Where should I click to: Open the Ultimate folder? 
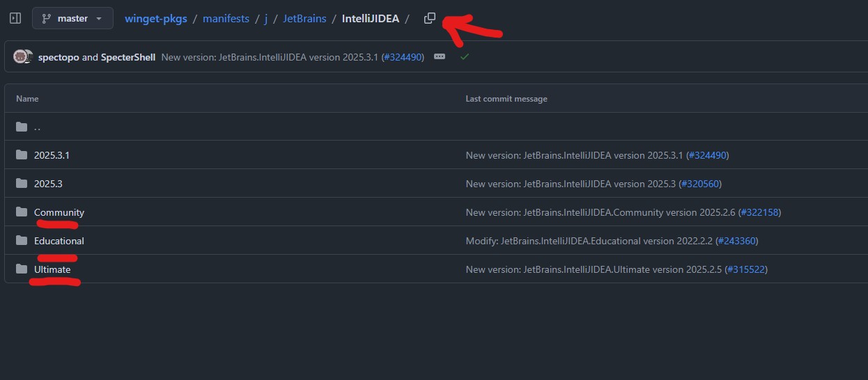point(52,269)
